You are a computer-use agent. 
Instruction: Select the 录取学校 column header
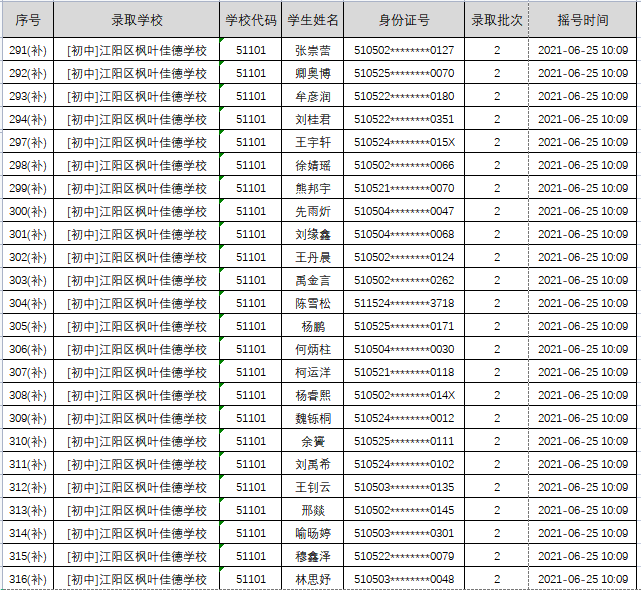tap(137, 20)
